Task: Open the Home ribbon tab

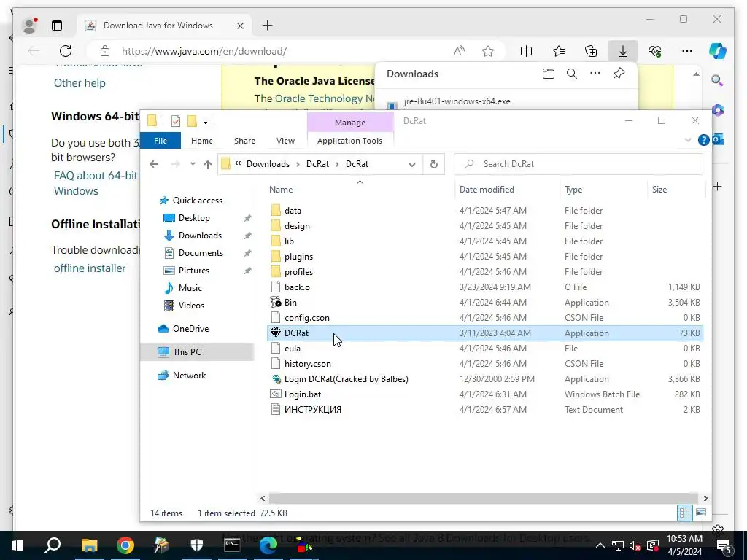Action: [202, 141]
